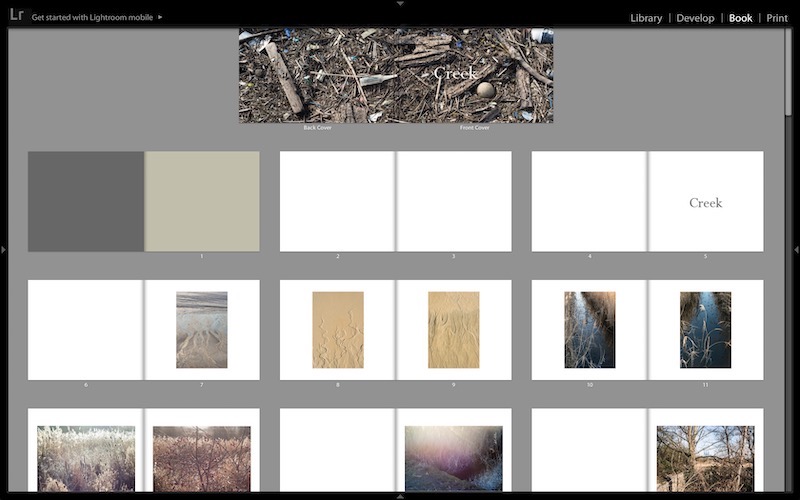Switch to the Develop module
Image resolution: width=800 pixels, height=500 pixels.
pyautogui.click(x=695, y=18)
